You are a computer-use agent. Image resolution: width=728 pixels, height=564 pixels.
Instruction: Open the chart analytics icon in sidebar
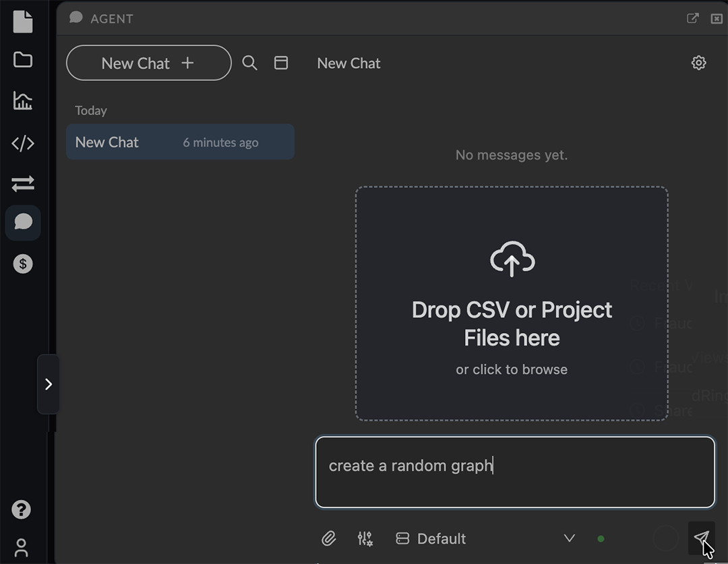[23, 100]
